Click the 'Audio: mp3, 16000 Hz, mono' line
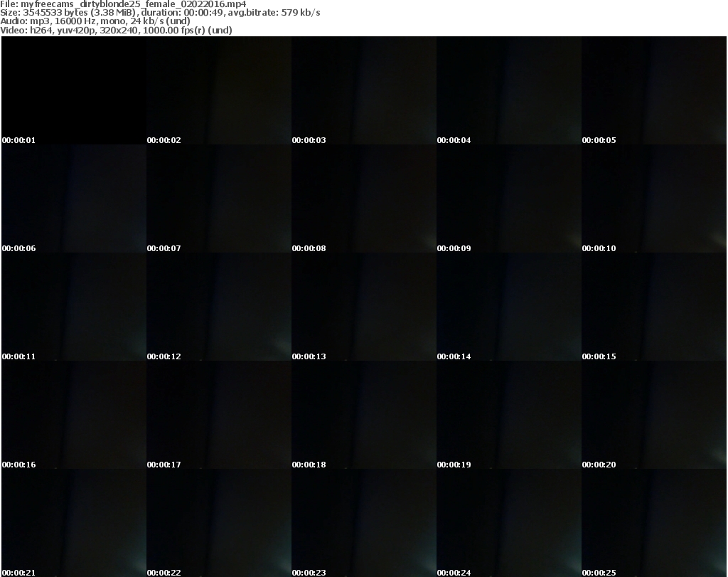728x577 pixels. pyautogui.click(x=95, y=21)
